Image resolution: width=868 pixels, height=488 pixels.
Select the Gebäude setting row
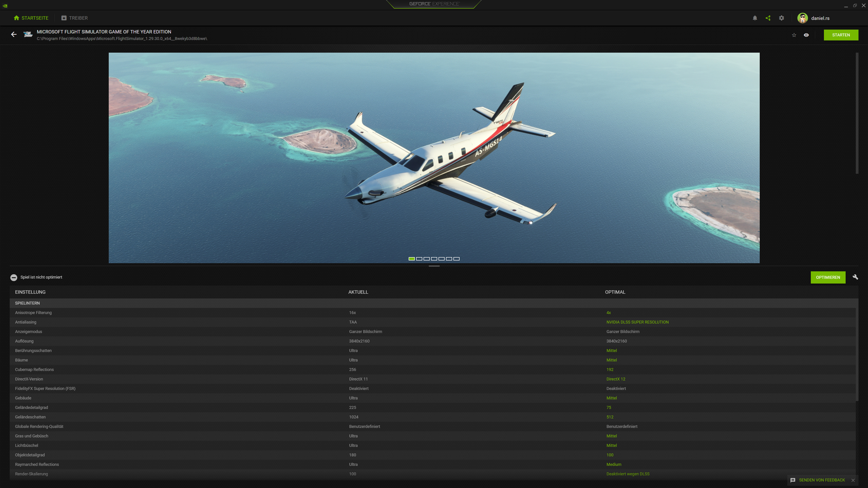[x=433, y=399]
